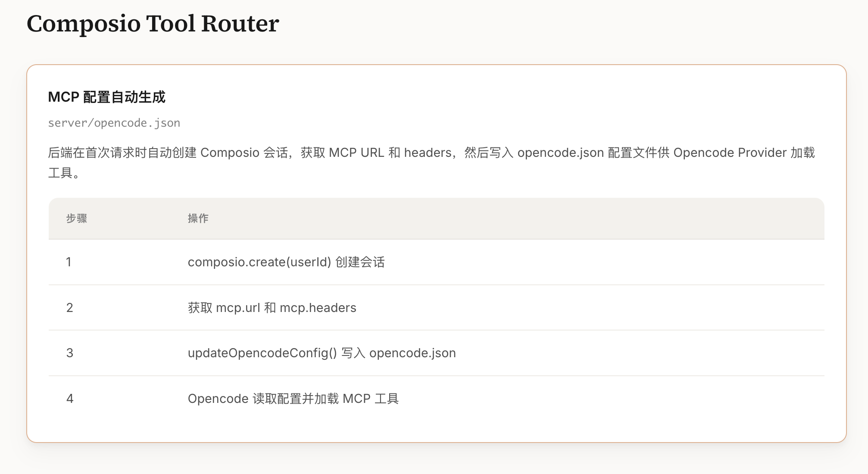Click updateOpencodeConfig() 写入 opencode.json row text
The height and width of the screenshot is (474, 868).
[322, 353]
